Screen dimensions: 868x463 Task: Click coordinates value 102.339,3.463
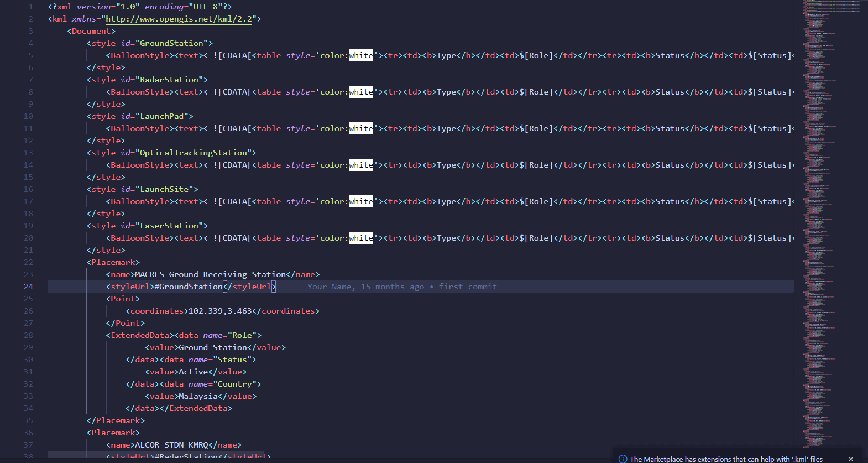click(220, 311)
